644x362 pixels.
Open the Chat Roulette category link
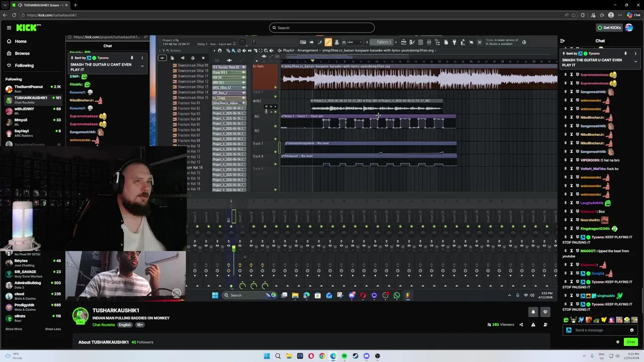[104, 325]
